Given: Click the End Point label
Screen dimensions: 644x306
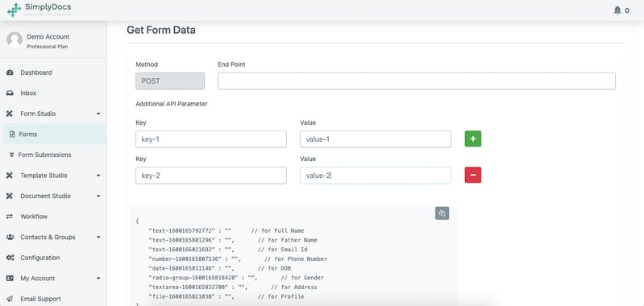Looking at the screenshot, I should click(x=231, y=64).
